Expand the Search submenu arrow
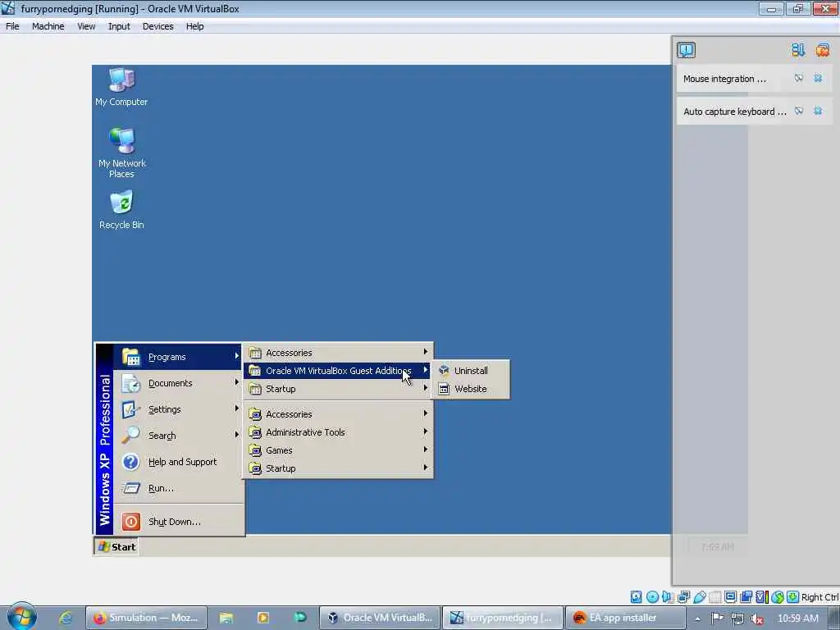Image resolution: width=840 pixels, height=630 pixels. click(237, 435)
